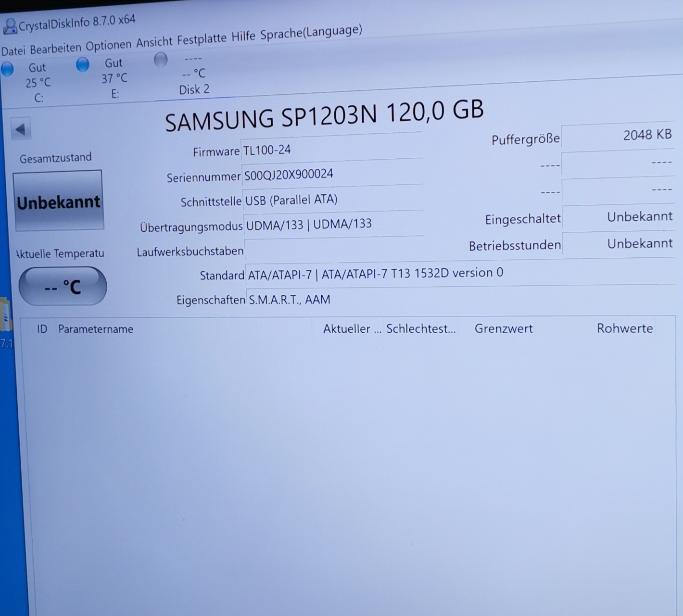Open the Ansicht menu
The width and height of the screenshot is (683, 616).
click(154, 42)
